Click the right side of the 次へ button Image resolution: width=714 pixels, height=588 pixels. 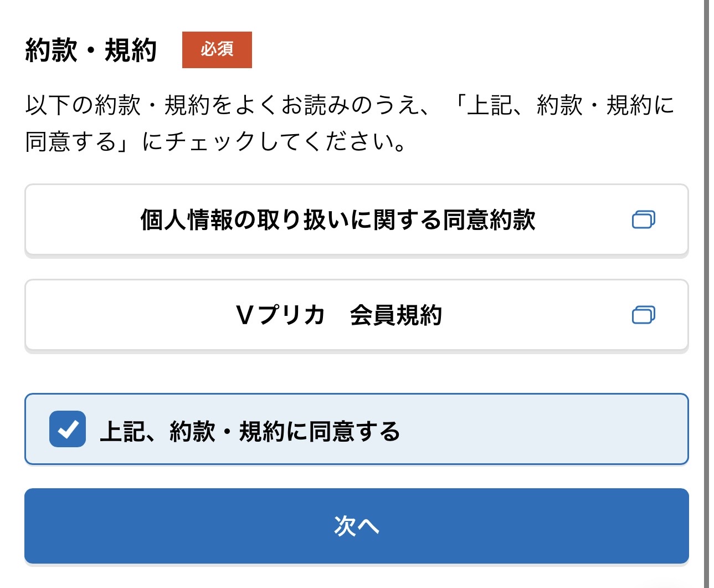click(576, 526)
